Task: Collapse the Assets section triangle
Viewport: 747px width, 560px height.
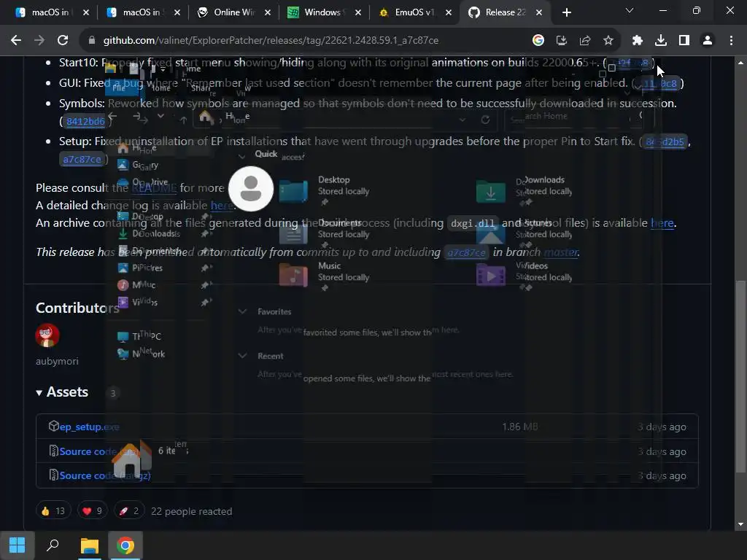Action: (x=39, y=393)
